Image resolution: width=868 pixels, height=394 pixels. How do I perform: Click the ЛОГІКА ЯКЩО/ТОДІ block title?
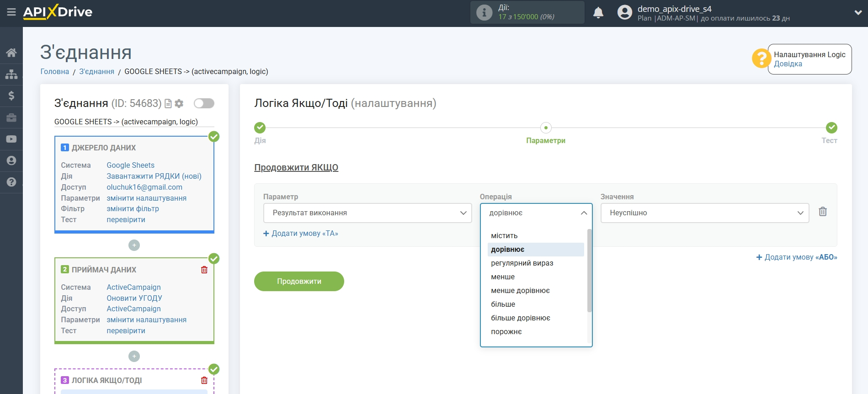[107, 381]
